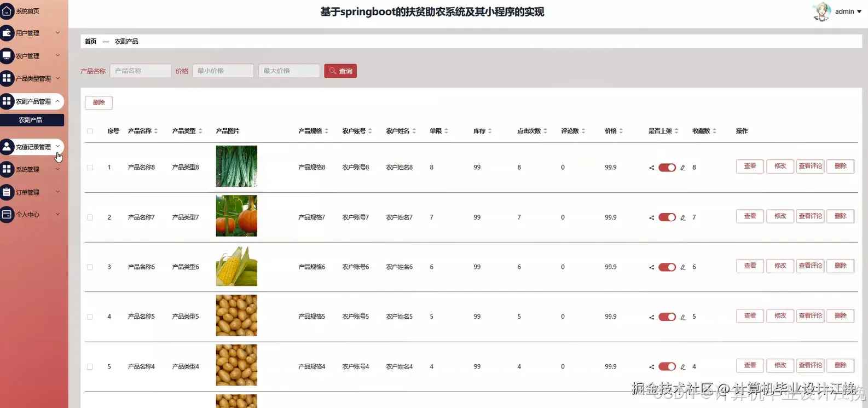868x408 pixels.
Task: Open the 订单管理 menu label
Action: coord(27,192)
